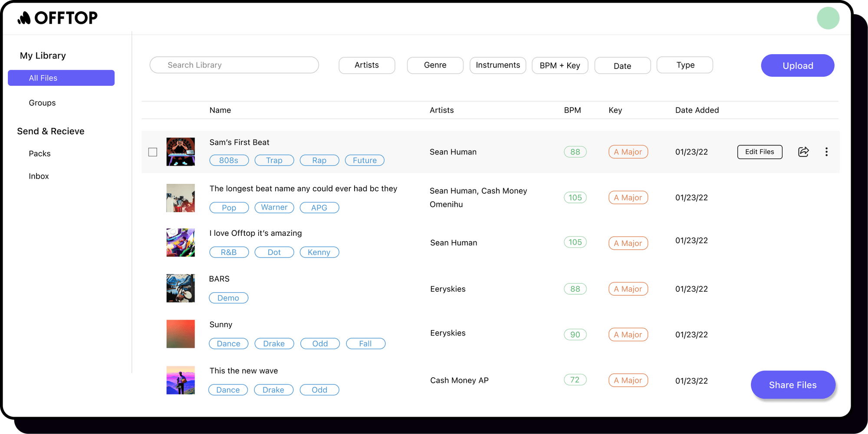Click the Upload button
This screenshot has width=868, height=434.
[x=797, y=65]
